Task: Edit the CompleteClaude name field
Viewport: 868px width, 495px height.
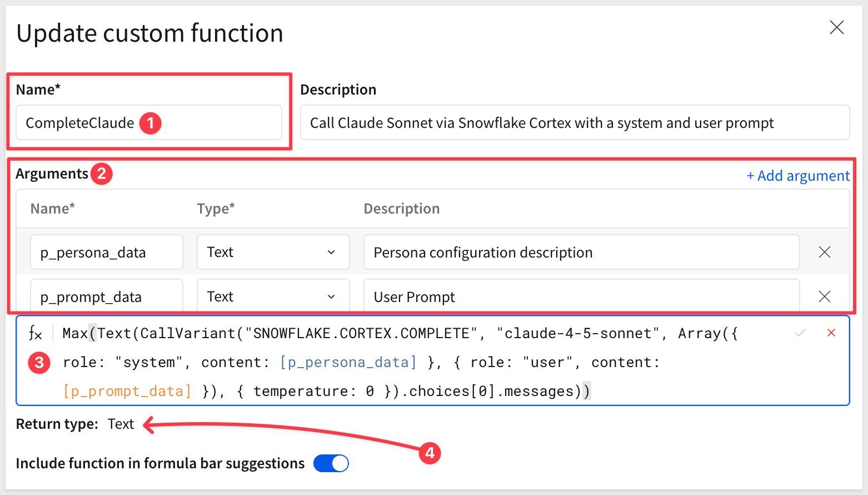Action: tap(81, 123)
